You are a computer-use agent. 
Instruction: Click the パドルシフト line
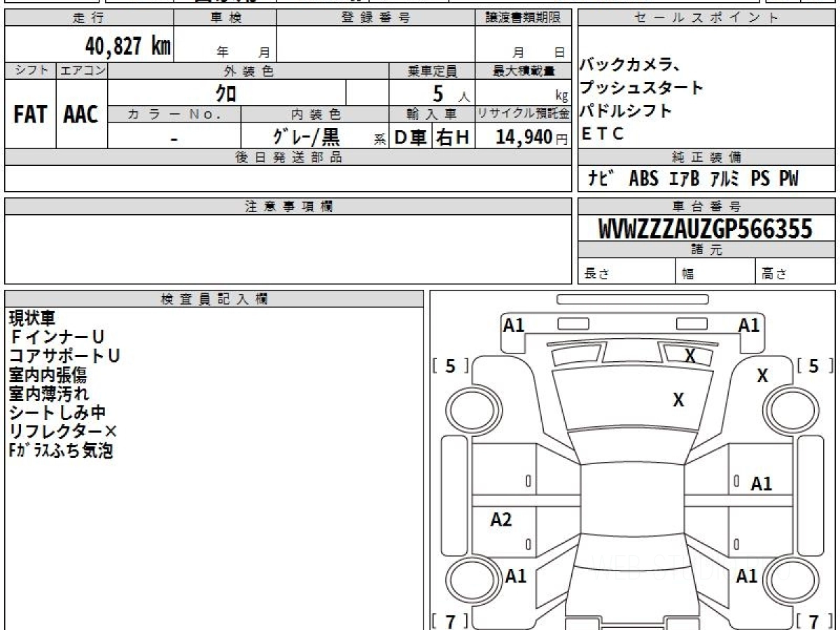626,111
